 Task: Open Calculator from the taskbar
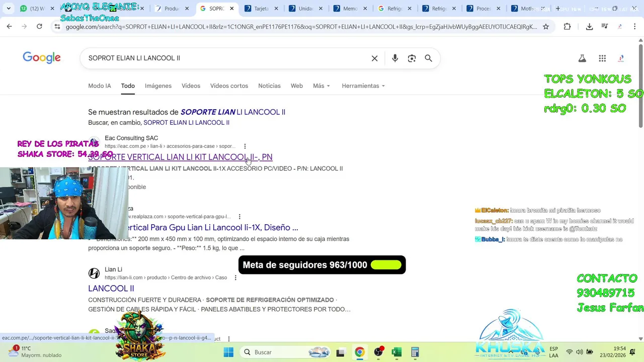[x=415, y=352]
